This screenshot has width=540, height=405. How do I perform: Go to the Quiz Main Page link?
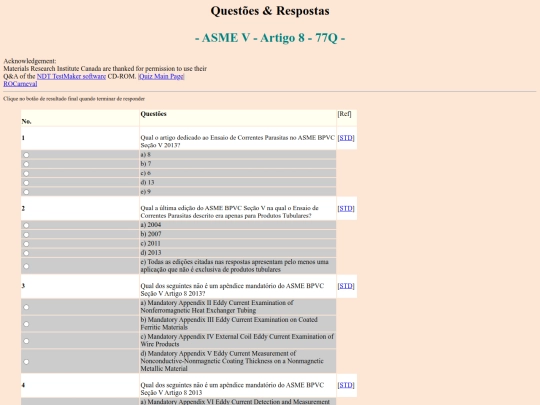click(161, 76)
